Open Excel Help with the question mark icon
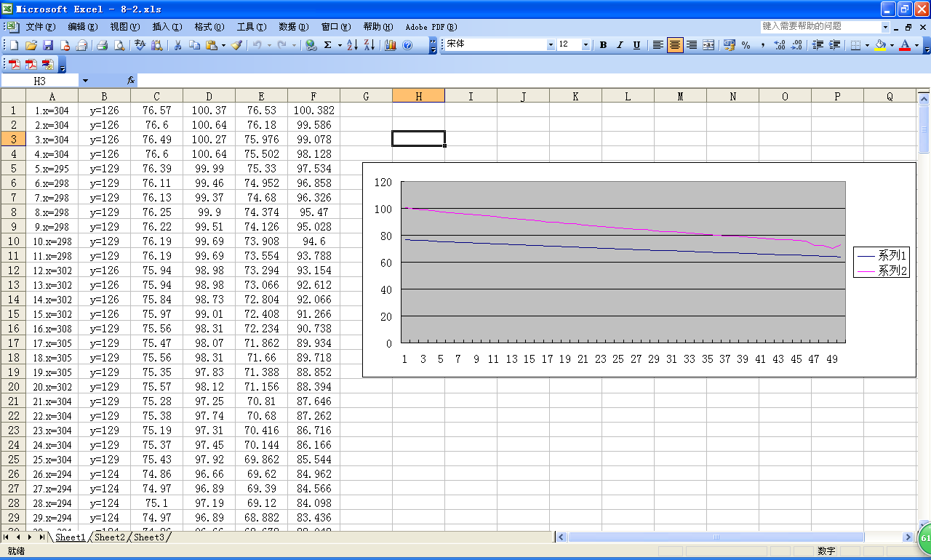 407,45
